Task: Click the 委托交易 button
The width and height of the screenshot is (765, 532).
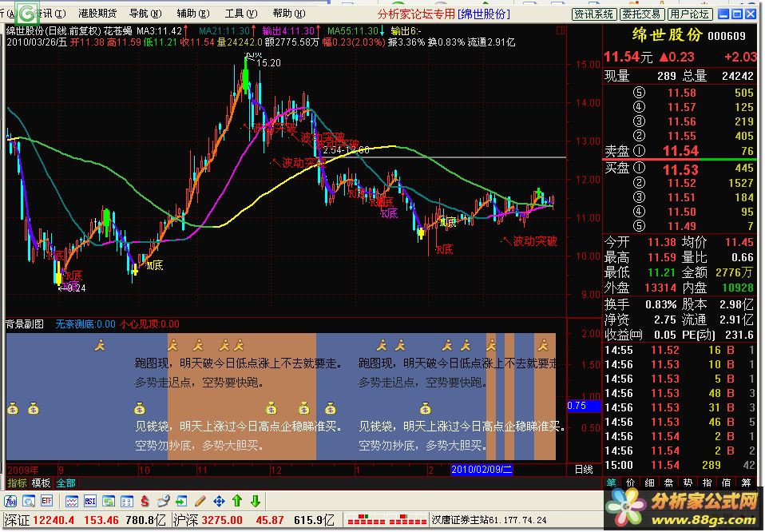Action: (641, 14)
